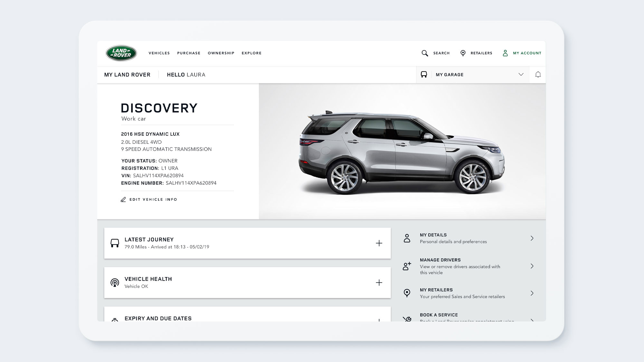Open Manage Drivers via its arrow

532,266
